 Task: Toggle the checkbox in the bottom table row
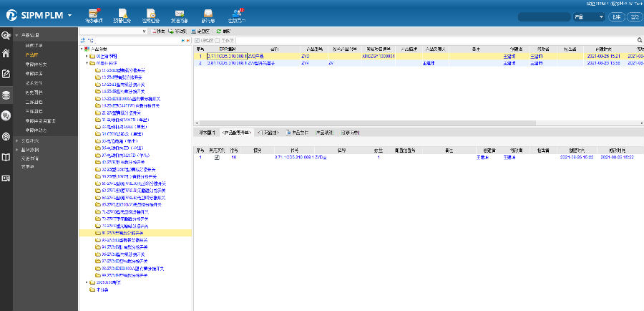pos(217,157)
